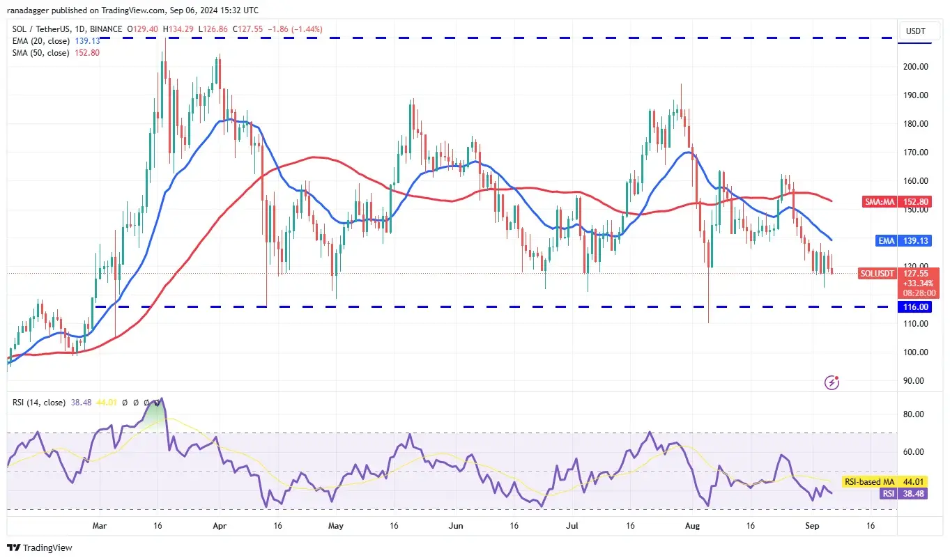Image resolution: width=950 pixels, height=560 pixels.
Task: Click the 116.00 support line label
Action: coord(916,306)
